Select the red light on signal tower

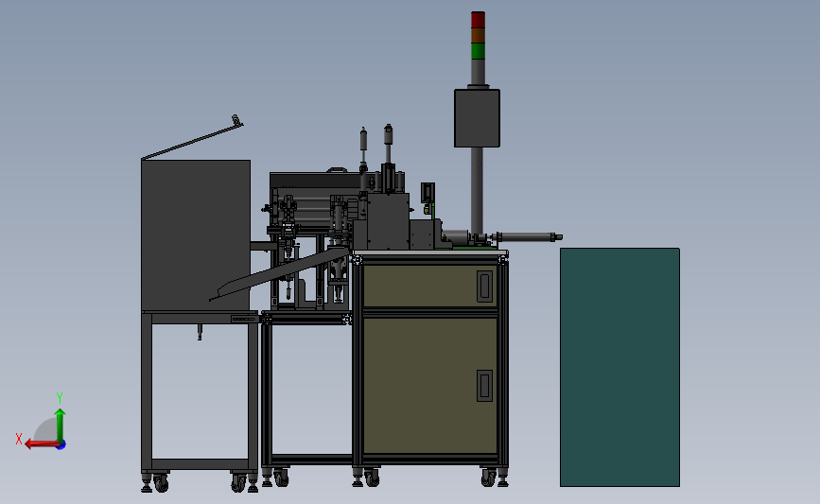(x=478, y=20)
